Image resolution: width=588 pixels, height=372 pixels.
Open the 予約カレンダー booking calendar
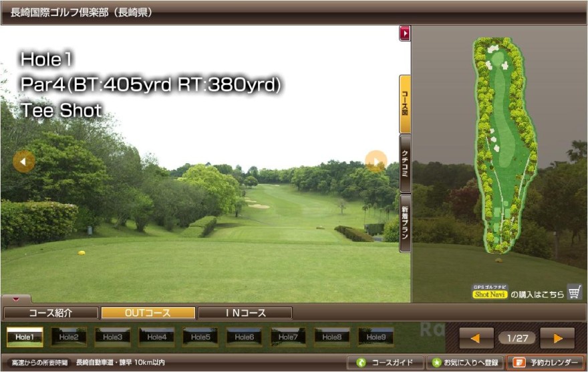pyautogui.click(x=546, y=363)
